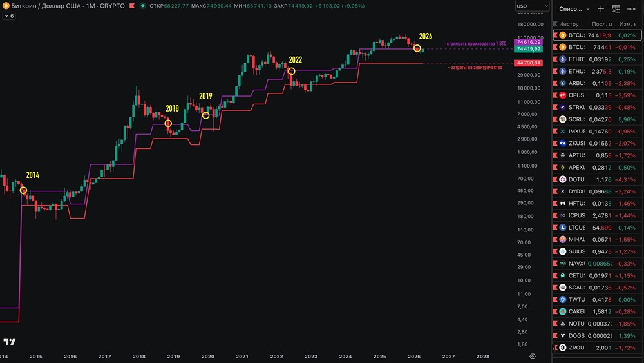Click the DYDXU coin logo
Screen dimensions: 644x363
(x=563, y=191)
